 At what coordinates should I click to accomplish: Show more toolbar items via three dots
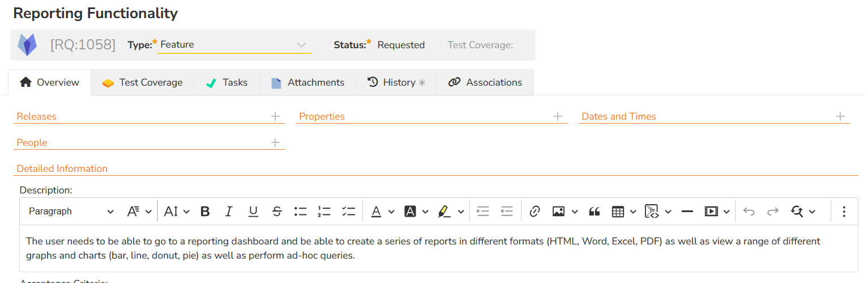coord(844,212)
